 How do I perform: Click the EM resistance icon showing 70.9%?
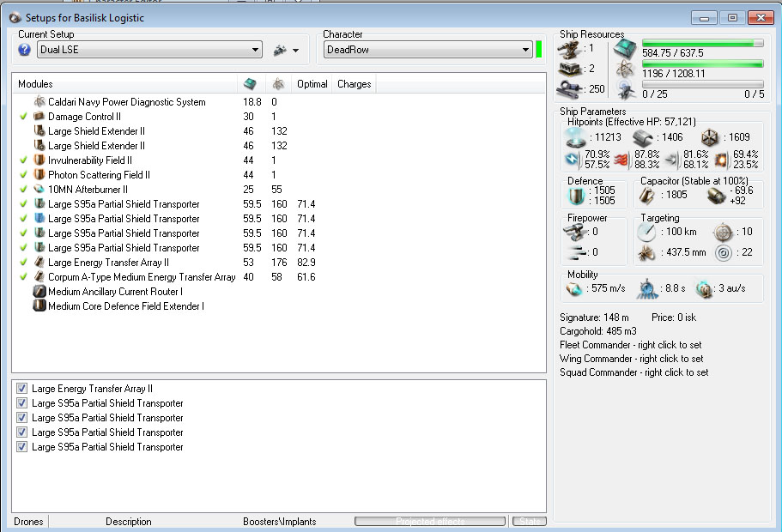pyautogui.click(x=573, y=160)
